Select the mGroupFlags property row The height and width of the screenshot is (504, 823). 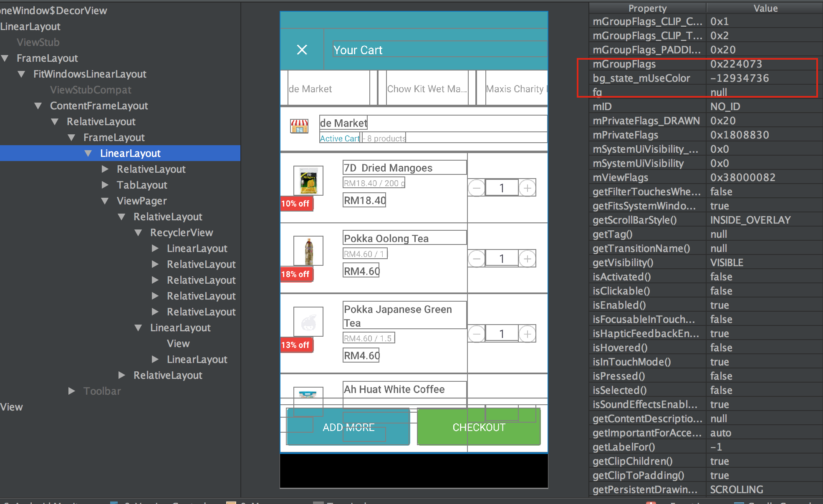coord(706,64)
